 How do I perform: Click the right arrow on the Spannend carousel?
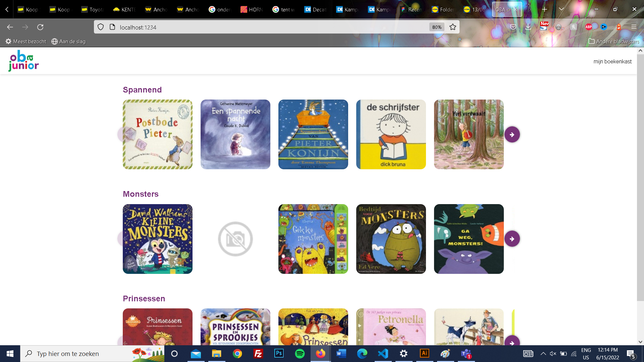(512, 134)
